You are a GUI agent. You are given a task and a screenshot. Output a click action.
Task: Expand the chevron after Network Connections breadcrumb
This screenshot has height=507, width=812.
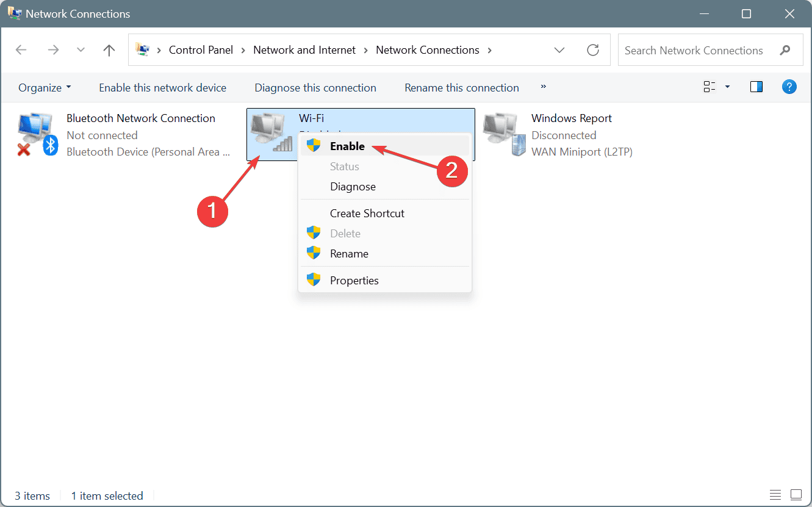point(489,50)
